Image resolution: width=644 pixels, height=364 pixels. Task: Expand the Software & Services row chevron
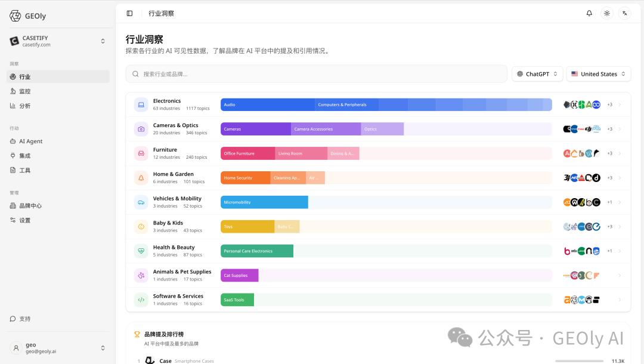[620, 300]
